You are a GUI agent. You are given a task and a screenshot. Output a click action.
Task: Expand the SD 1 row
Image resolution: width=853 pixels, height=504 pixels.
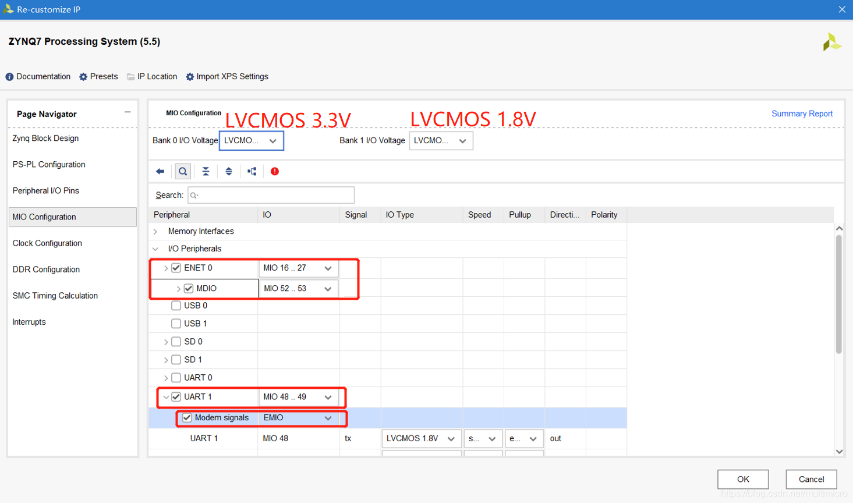pos(166,360)
